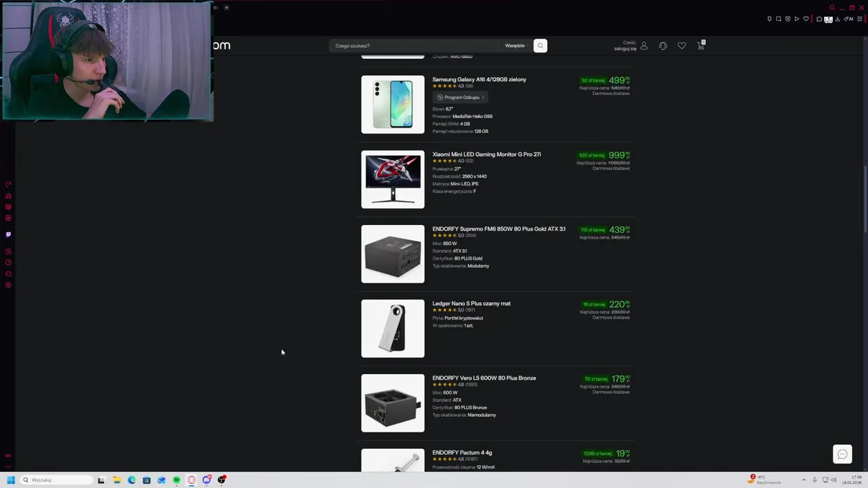Open ENDORFY Pactum 4 4g product link
868x488 pixels.
coord(462,452)
